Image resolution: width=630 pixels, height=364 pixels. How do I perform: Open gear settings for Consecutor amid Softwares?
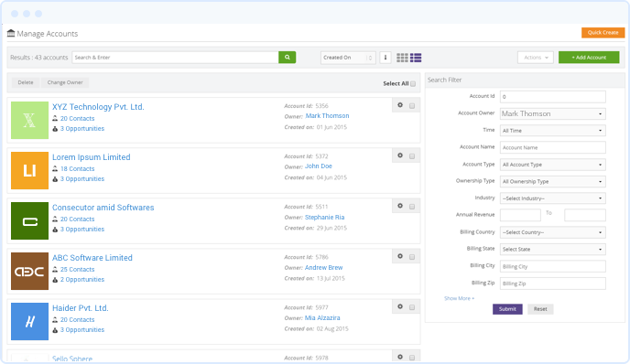400,206
